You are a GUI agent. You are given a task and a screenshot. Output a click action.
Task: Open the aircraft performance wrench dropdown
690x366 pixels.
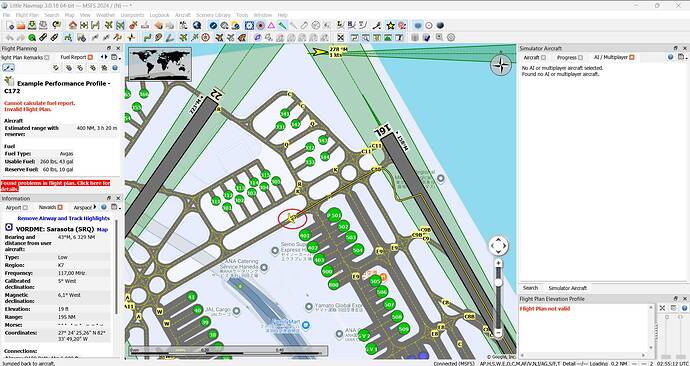tap(8, 68)
